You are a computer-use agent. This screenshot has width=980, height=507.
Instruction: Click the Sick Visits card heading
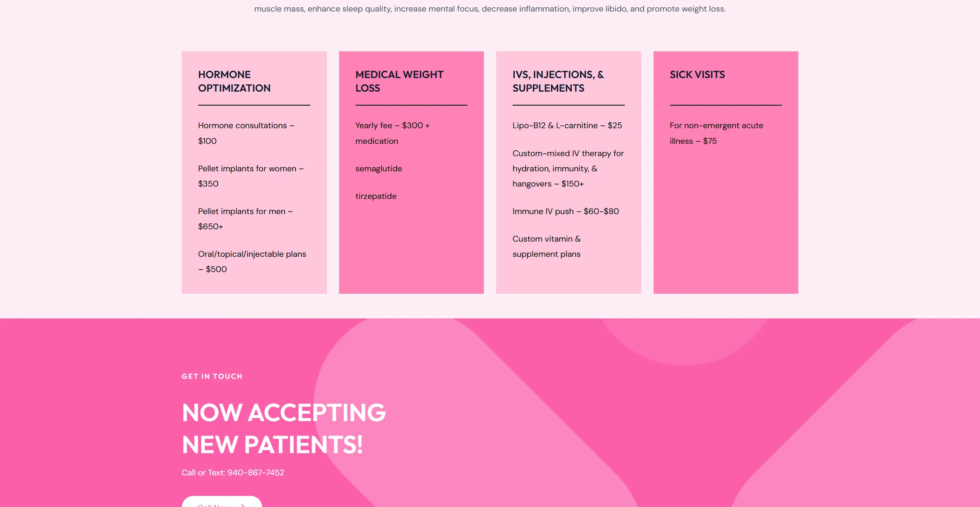pyautogui.click(x=697, y=74)
